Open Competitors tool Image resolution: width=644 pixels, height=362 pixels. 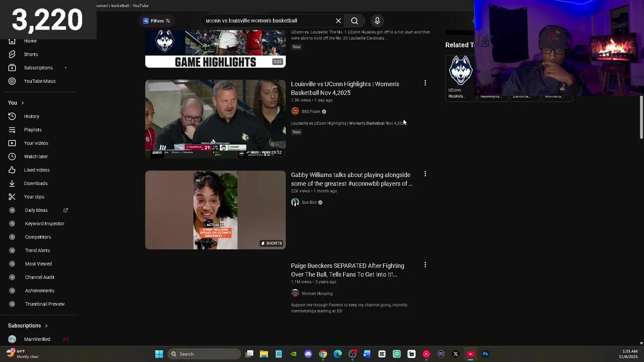[38, 237]
